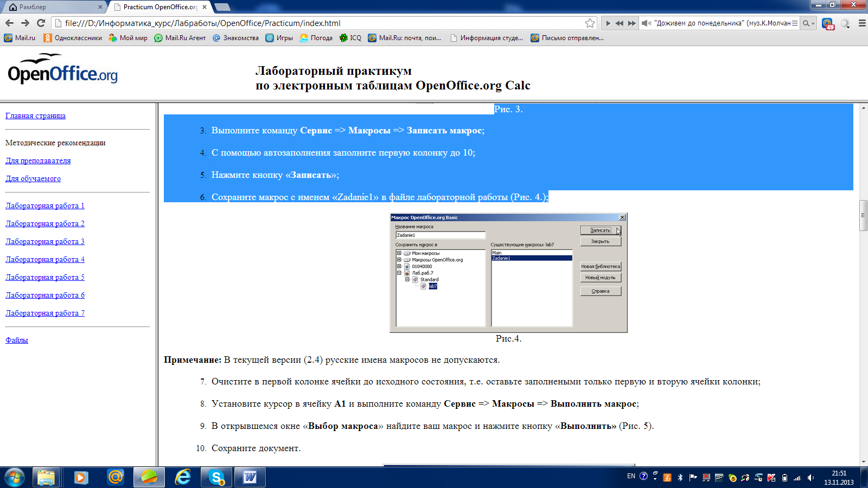Open Skype from the taskbar

pyautogui.click(x=216, y=477)
